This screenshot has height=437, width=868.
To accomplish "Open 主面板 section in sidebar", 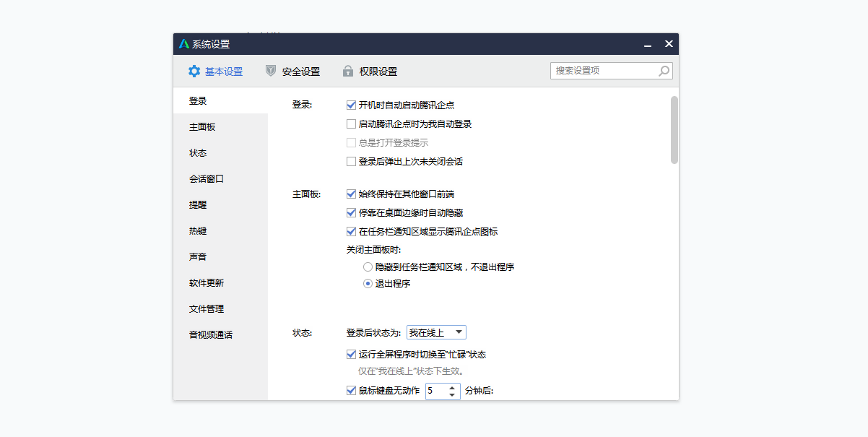I will (220, 126).
